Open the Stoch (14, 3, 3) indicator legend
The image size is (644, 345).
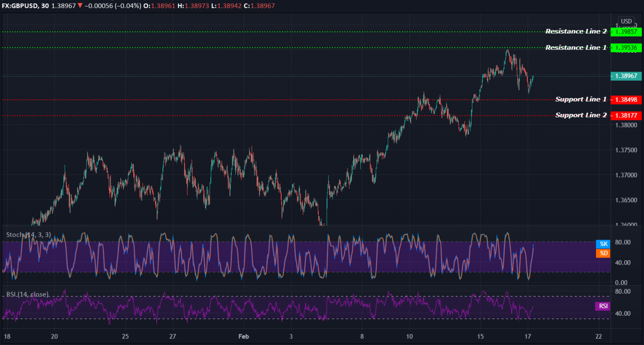[x=28, y=235]
